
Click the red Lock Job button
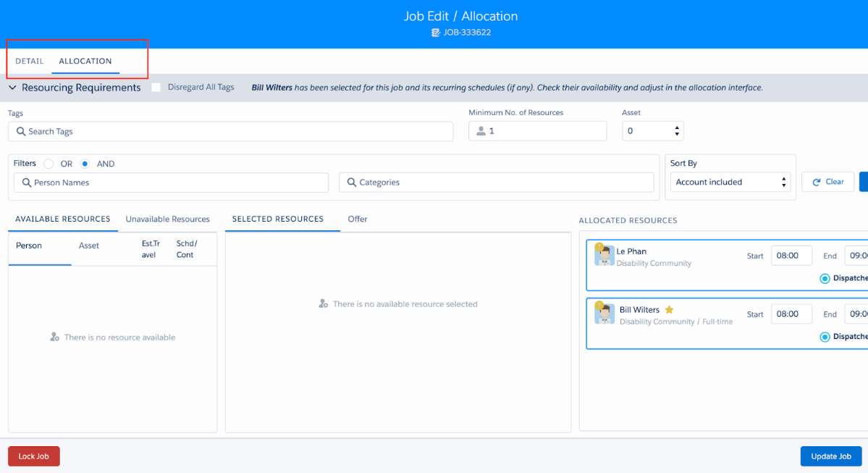(34, 456)
